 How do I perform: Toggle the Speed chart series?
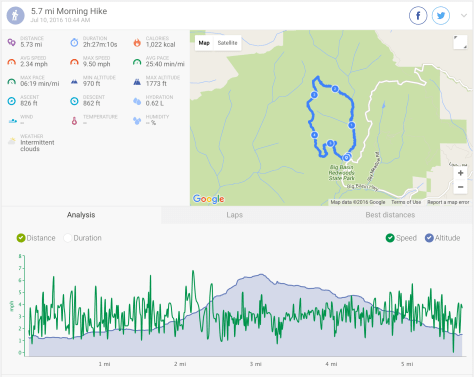(x=401, y=238)
